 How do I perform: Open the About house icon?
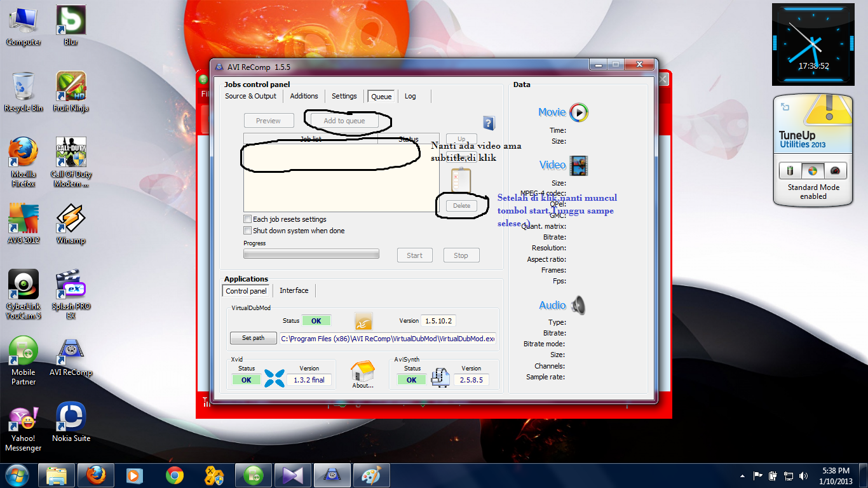(363, 375)
